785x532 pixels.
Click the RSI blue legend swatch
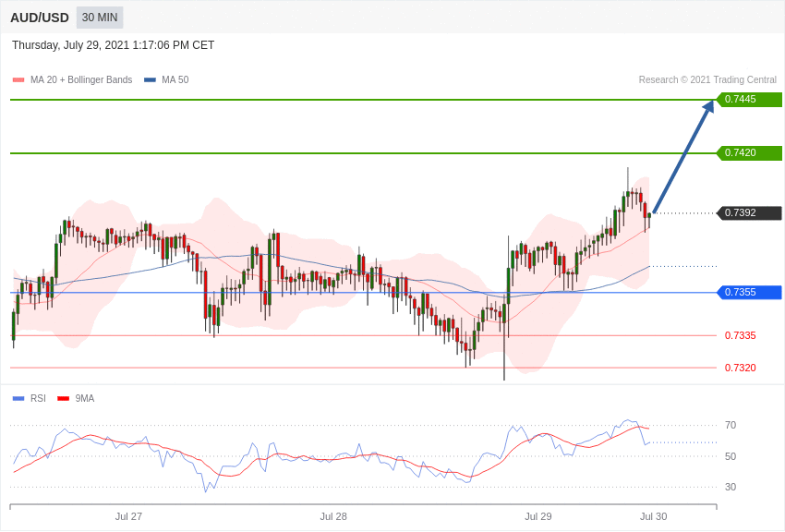pos(18,398)
